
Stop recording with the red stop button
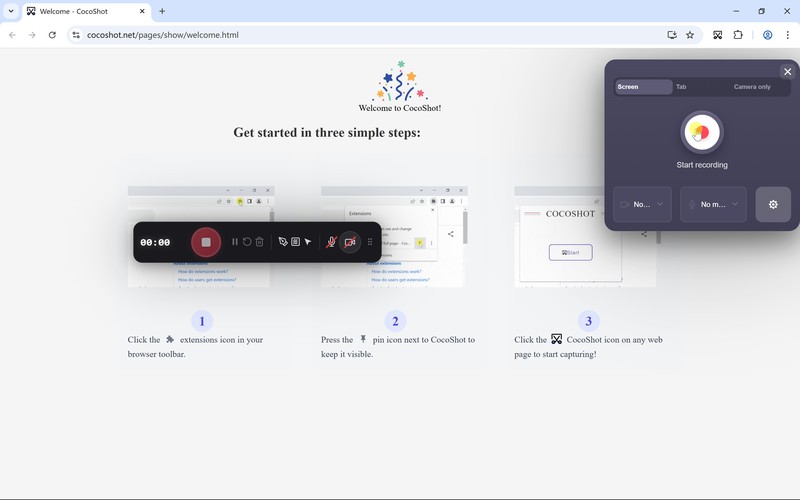206,242
